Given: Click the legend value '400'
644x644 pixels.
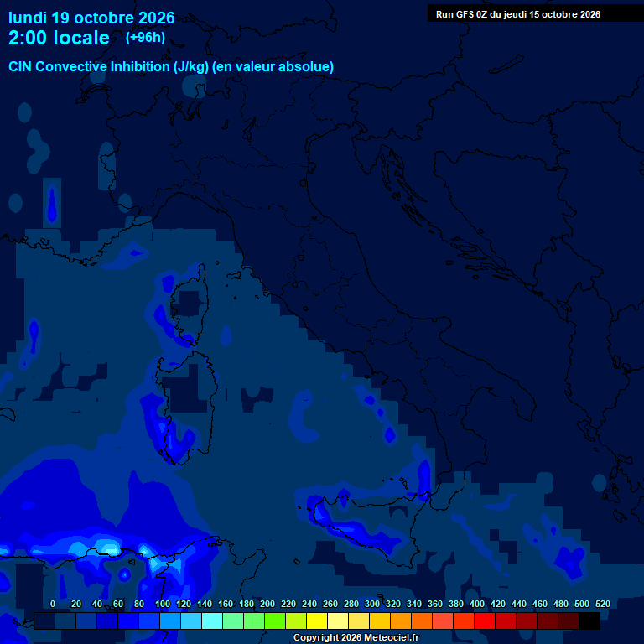Looking at the screenshot, I should click(x=476, y=604).
